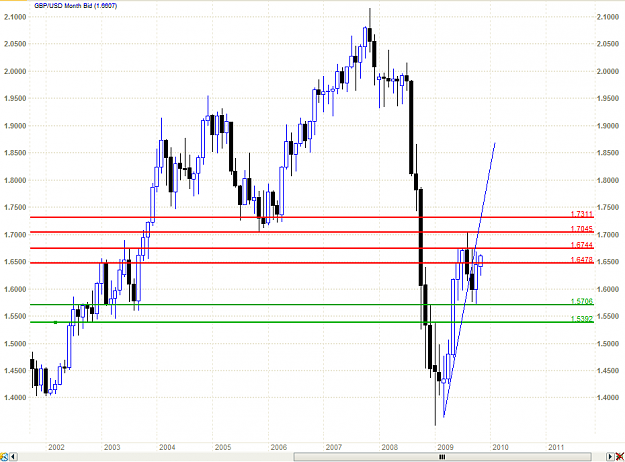Image resolution: width=625 pixels, height=462 pixels.
Task: Click the 2003 label on time axis
Action: (x=112, y=447)
